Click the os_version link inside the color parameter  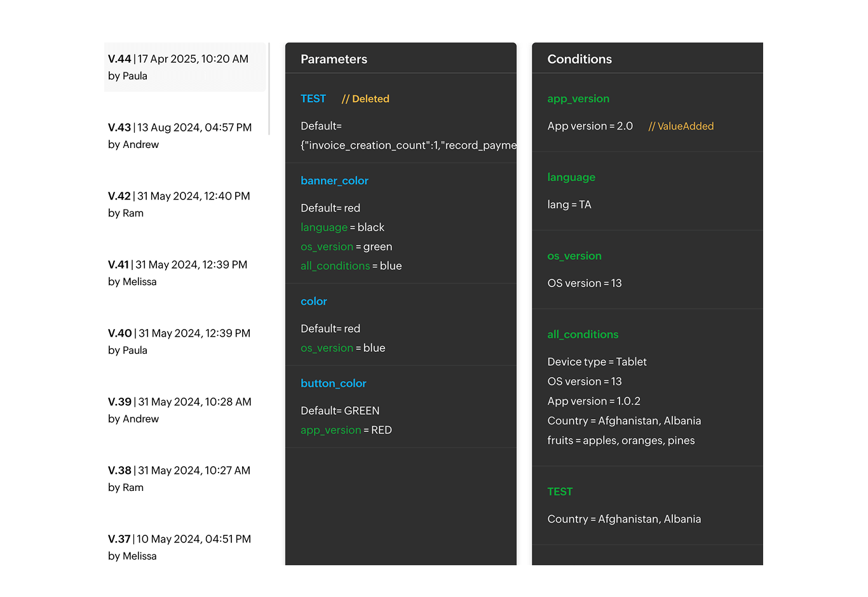point(327,348)
